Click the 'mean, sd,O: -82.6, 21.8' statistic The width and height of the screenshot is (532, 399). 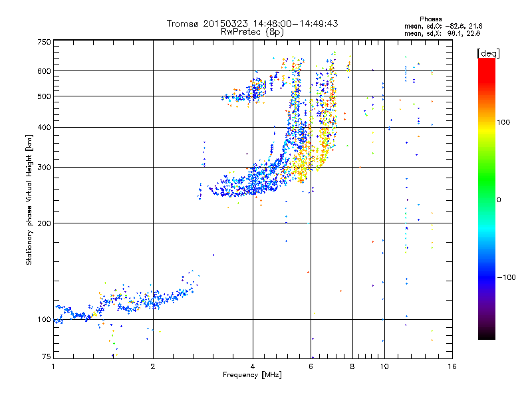pos(443,26)
